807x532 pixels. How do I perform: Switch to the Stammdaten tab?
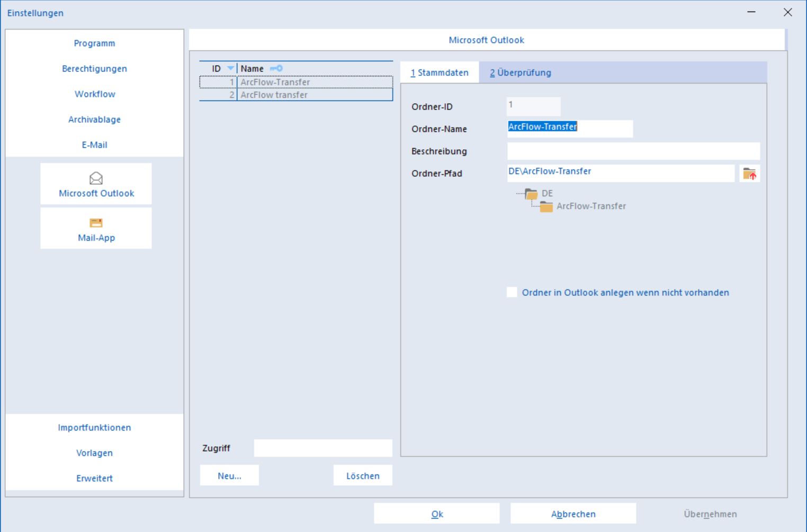(440, 73)
